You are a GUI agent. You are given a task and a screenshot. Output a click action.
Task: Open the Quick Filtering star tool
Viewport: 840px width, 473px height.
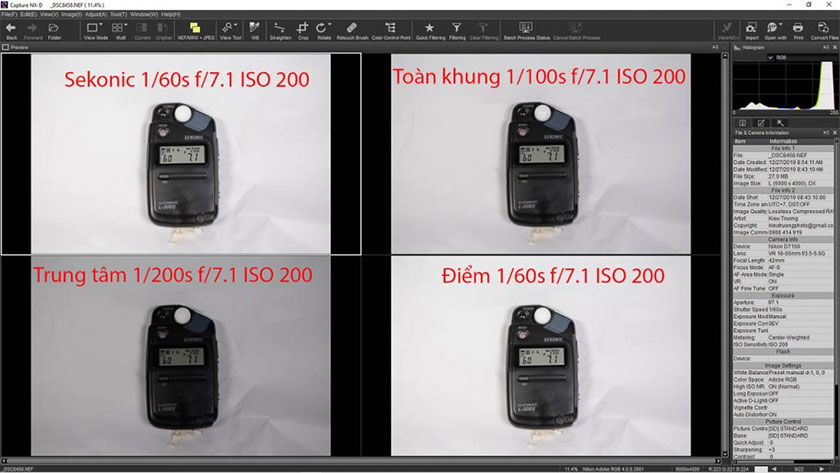pyautogui.click(x=430, y=31)
